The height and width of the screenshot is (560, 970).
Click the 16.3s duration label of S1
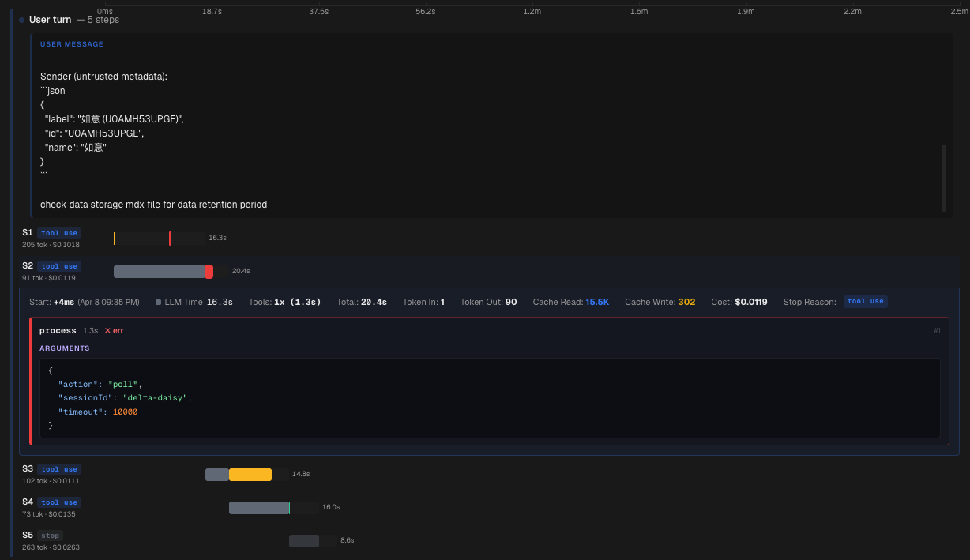(x=217, y=238)
